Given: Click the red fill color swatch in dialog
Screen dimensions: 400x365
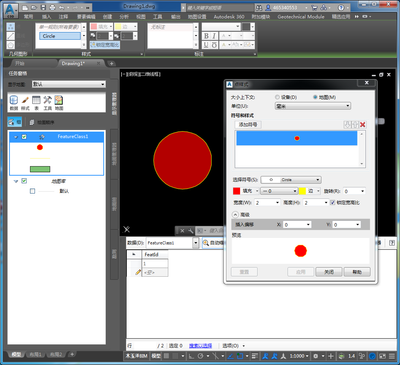Looking at the screenshot, I should [x=236, y=191].
